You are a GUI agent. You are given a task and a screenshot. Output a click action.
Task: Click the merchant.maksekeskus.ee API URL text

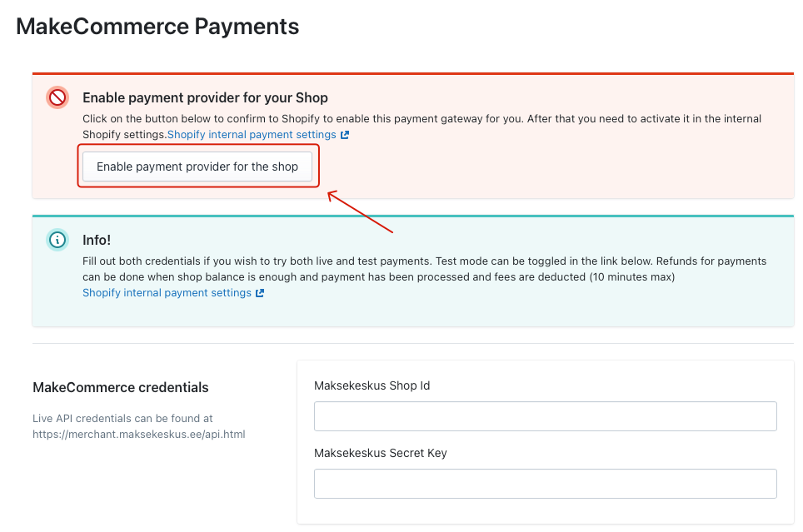click(x=138, y=434)
